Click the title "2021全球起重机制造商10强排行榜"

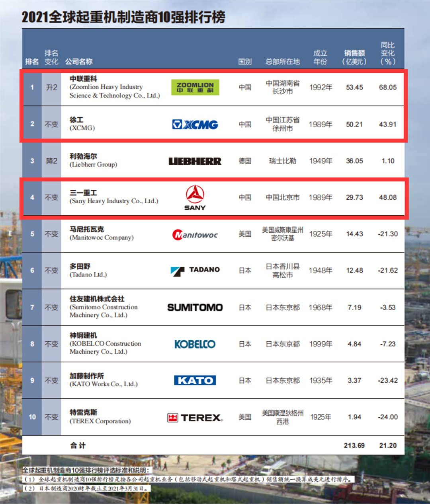tap(123, 17)
